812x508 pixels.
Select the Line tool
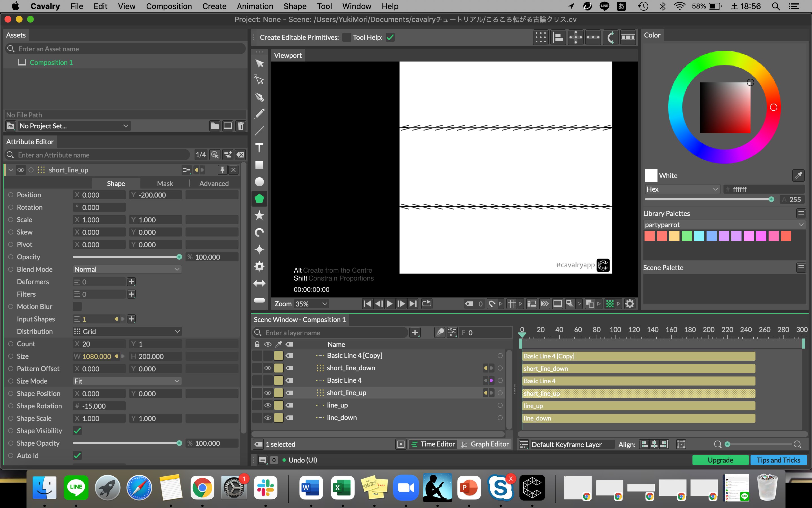pos(259,131)
